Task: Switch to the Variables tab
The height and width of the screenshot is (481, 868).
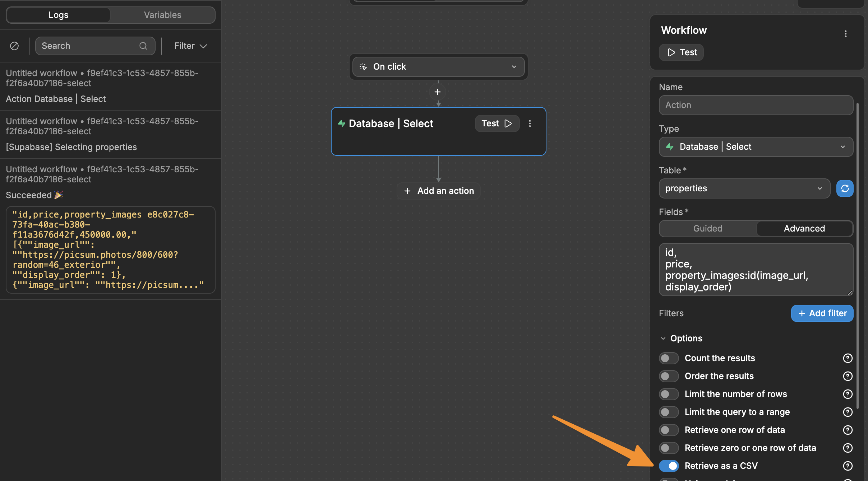Action: pyautogui.click(x=162, y=15)
